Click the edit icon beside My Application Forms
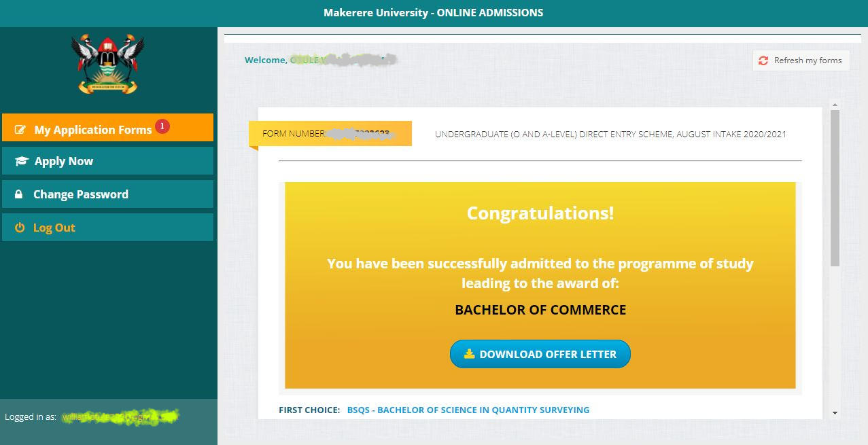This screenshot has height=445, width=868. coord(20,130)
